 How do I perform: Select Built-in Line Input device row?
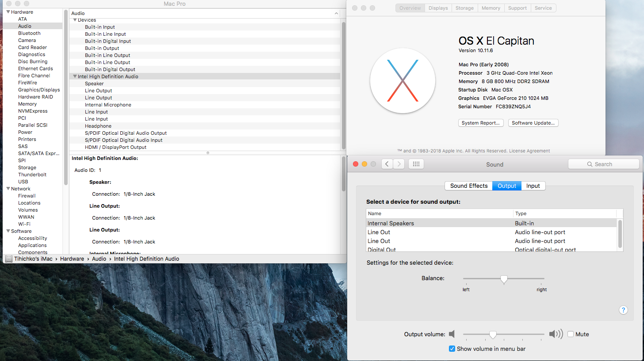point(205,34)
